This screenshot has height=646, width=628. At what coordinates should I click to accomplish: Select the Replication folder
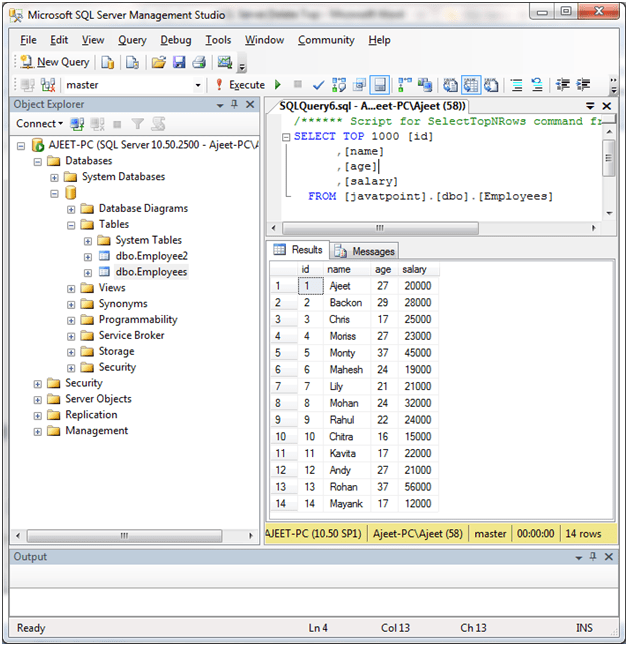coord(91,414)
